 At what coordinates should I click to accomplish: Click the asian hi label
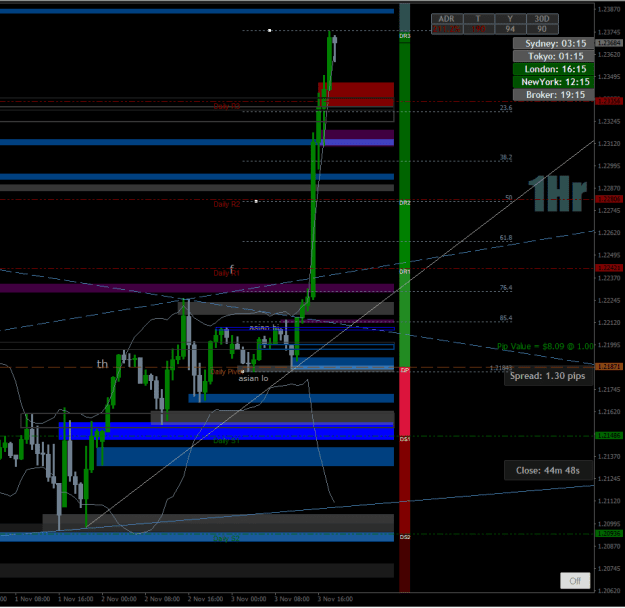pos(265,328)
